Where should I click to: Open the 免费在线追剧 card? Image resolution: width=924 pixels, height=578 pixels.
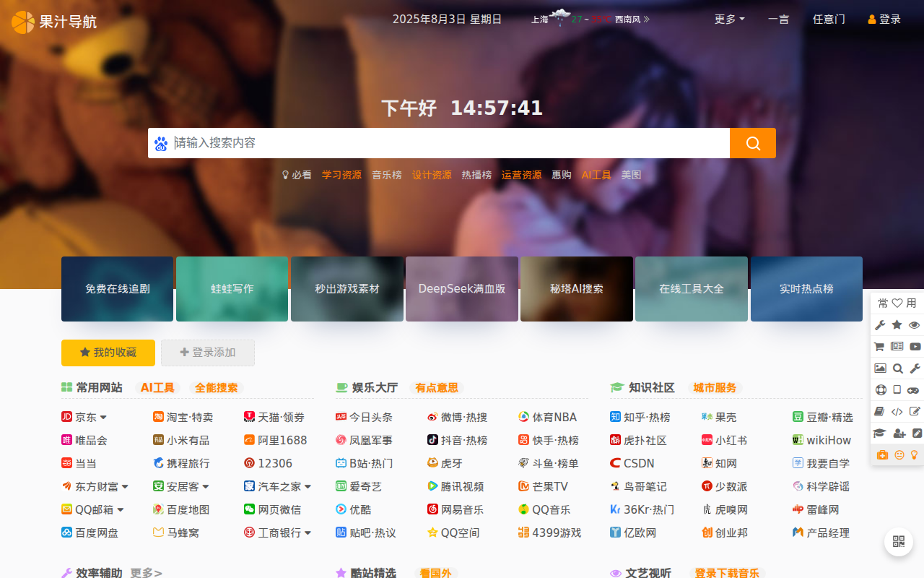pos(117,289)
